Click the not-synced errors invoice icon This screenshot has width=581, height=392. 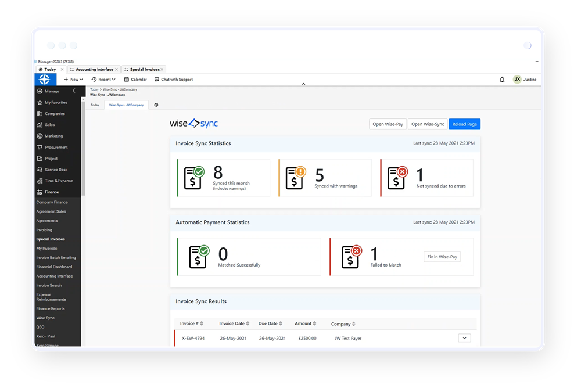click(397, 178)
